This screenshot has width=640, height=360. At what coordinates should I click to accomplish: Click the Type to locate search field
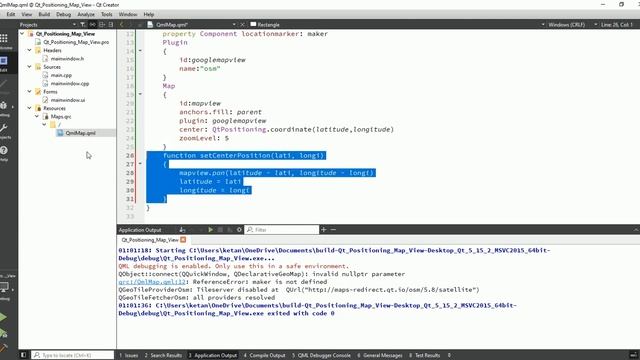pos(73,355)
